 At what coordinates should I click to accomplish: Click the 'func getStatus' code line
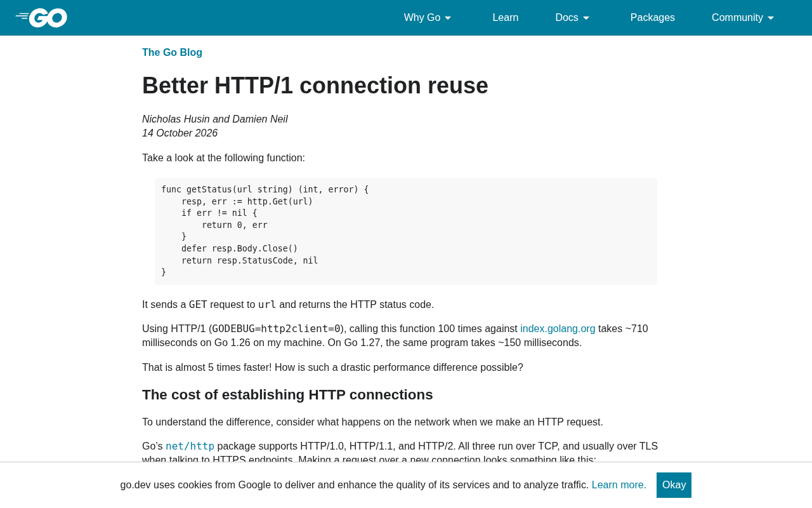click(265, 189)
